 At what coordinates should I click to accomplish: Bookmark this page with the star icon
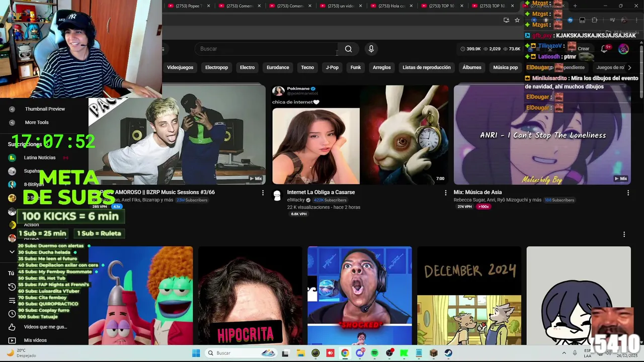pos(517,20)
